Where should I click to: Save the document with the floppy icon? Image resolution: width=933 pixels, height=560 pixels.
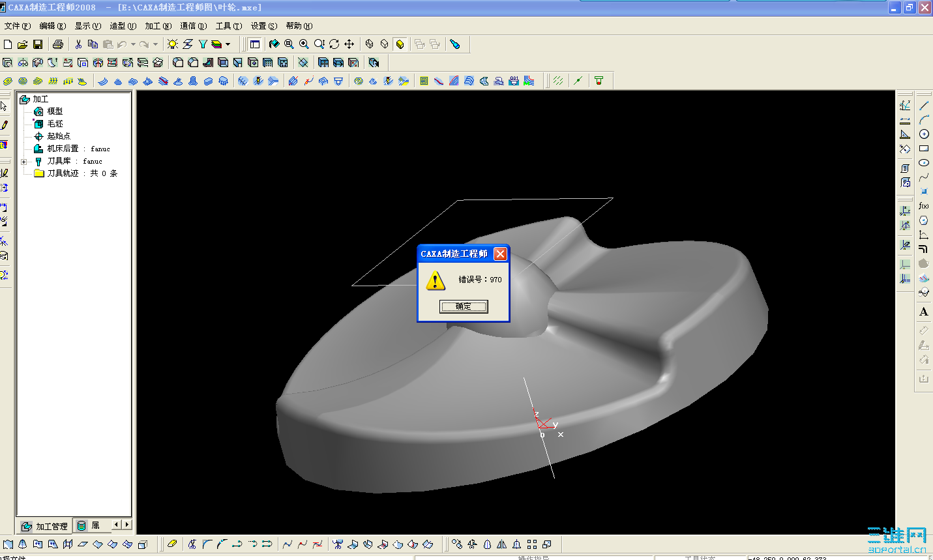click(38, 44)
